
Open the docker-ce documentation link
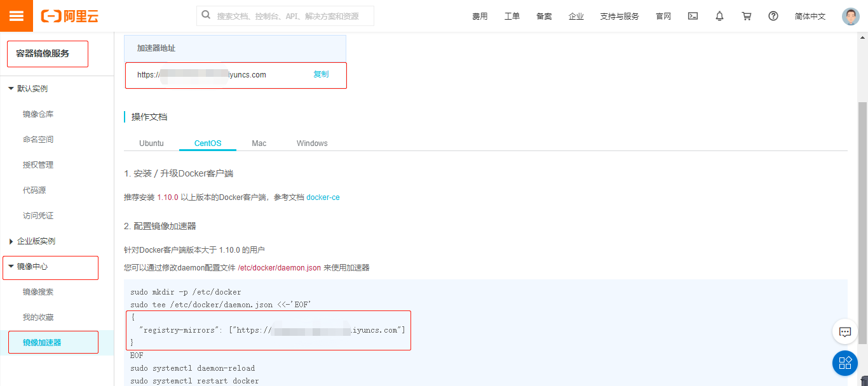[x=323, y=197]
